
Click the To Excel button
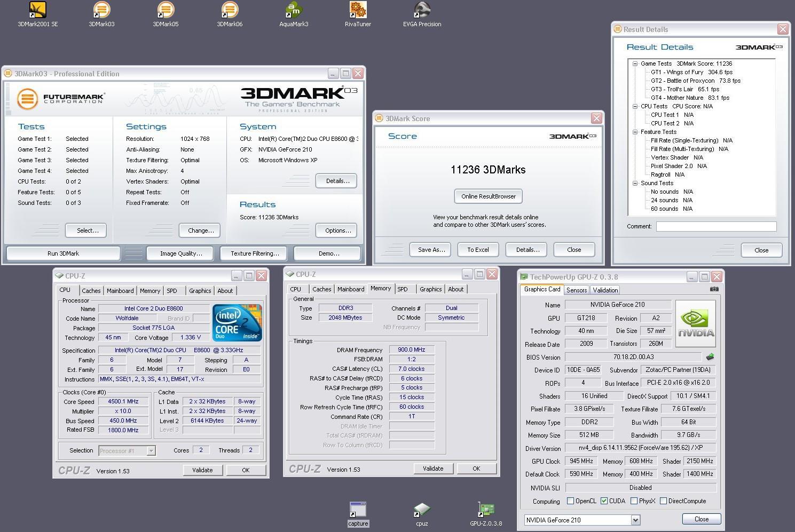click(x=478, y=250)
